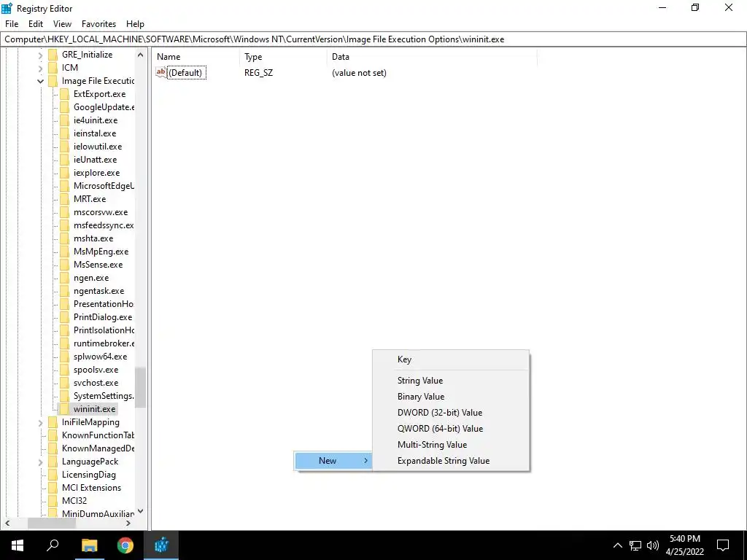Open the Edit menu
This screenshot has height=560, width=747.
point(36,24)
